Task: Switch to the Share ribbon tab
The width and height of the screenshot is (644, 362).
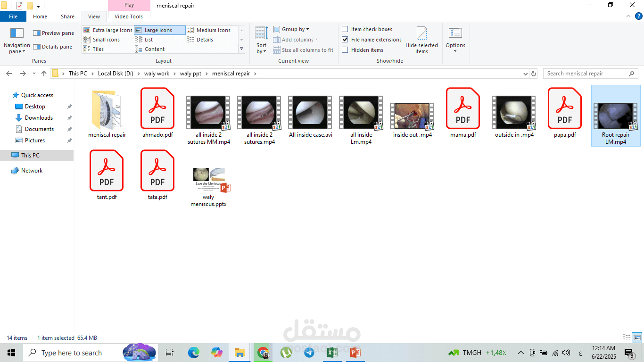Action: 67,16
